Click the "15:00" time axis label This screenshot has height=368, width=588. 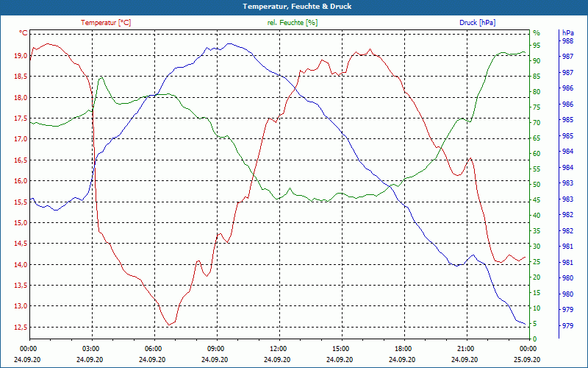tap(340, 349)
